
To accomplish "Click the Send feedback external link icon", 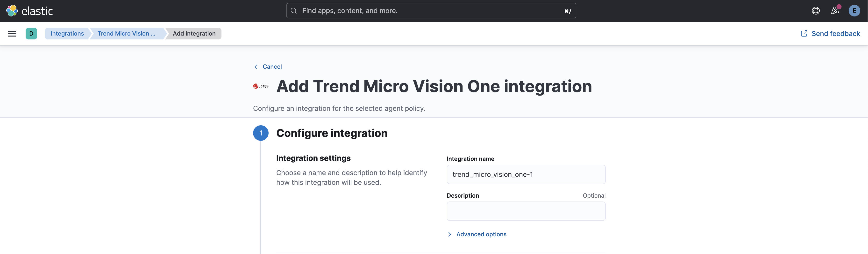I will (804, 34).
